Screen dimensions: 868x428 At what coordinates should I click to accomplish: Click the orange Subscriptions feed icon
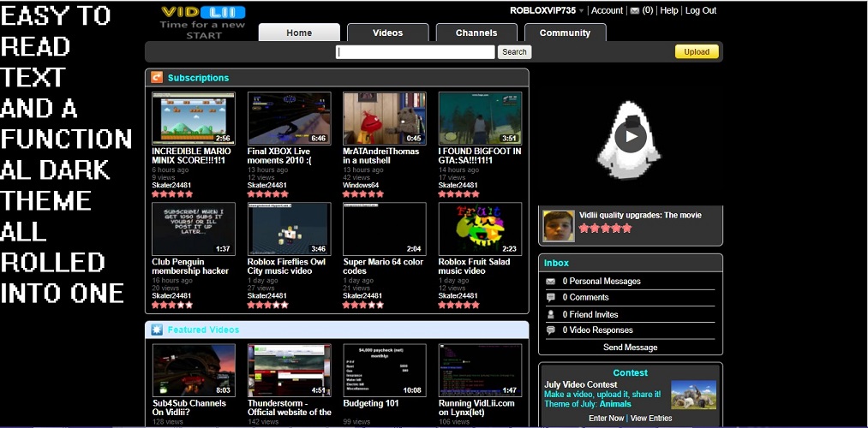pyautogui.click(x=157, y=77)
